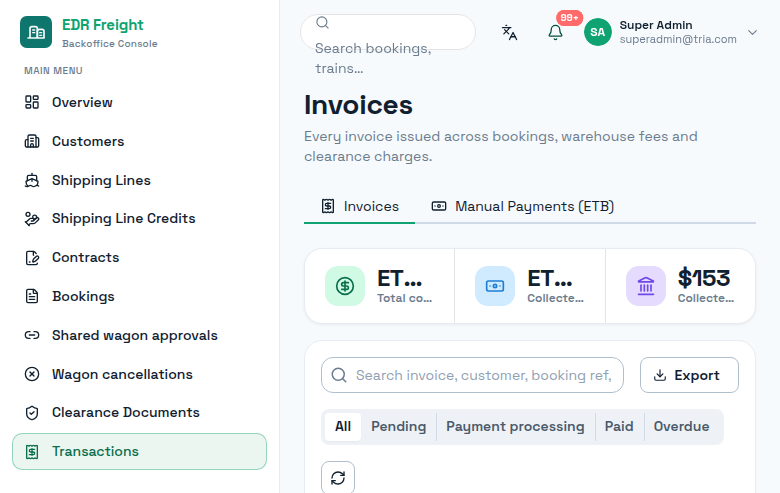Focus the Search invoice, customer field
The width and height of the screenshot is (780, 493).
pyautogui.click(x=472, y=375)
